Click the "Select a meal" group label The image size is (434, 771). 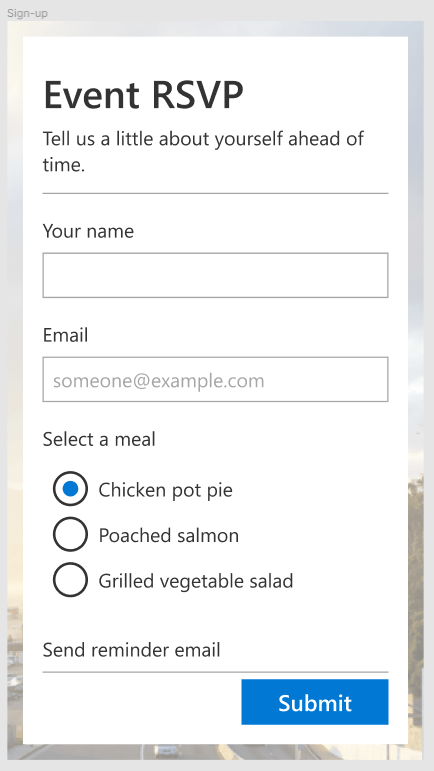coord(99,439)
